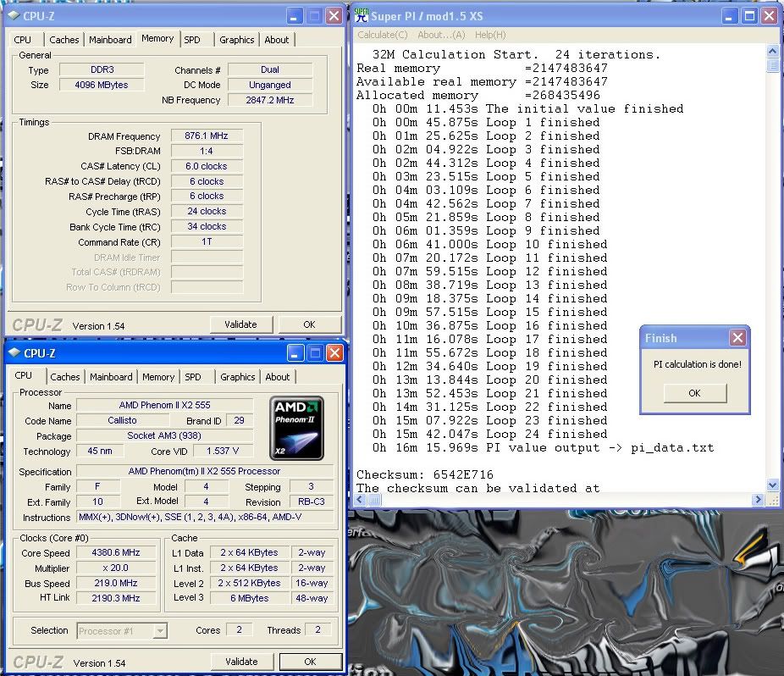Open the About...(A) menu in Super PI
The image size is (784, 676).
pyautogui.click(x=441, y=35)
